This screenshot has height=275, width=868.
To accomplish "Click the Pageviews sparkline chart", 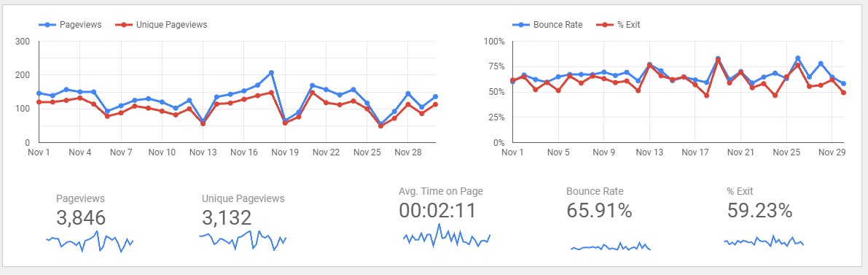I will [90, 241].
